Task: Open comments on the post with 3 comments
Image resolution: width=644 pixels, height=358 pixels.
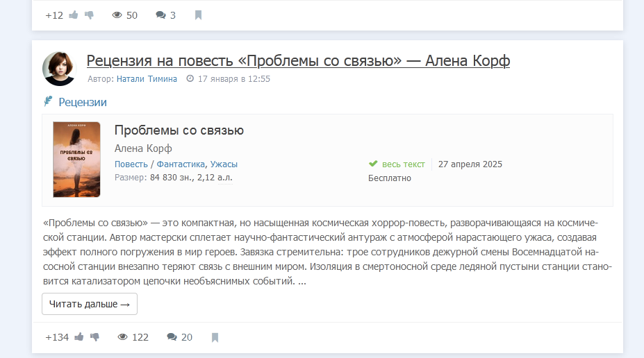Action: [x=165, y=15]
